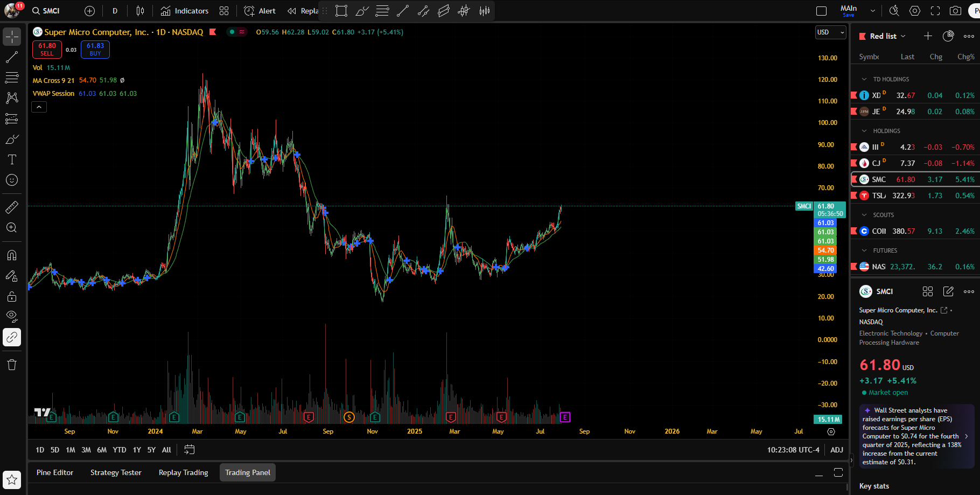This screenshot has width=980, height=495.
Task: Toggle lock all drawings padlock
Action: tap(12, 296)
